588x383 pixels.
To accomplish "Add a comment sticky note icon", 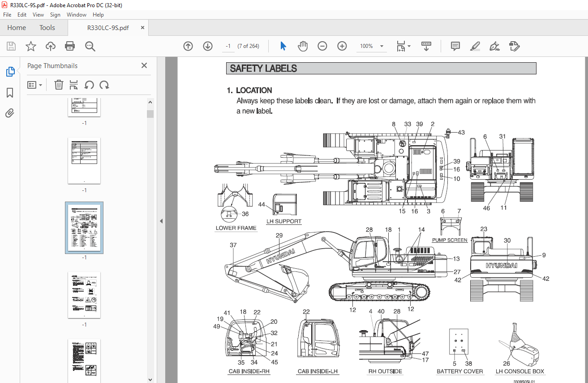I will (x=455, y=46).
